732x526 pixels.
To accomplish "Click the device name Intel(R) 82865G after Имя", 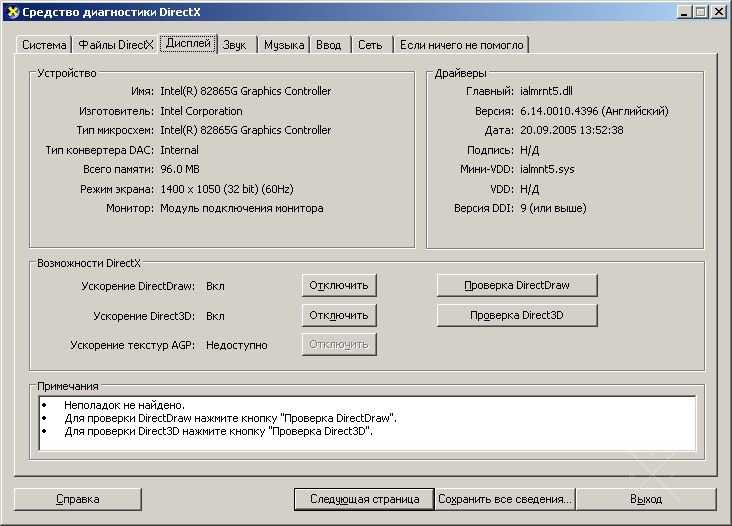I will pos(246,91).
